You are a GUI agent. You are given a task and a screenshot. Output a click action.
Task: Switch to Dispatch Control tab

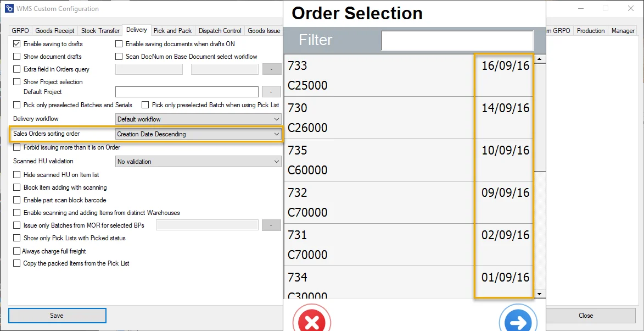click(x=220, y=31)
